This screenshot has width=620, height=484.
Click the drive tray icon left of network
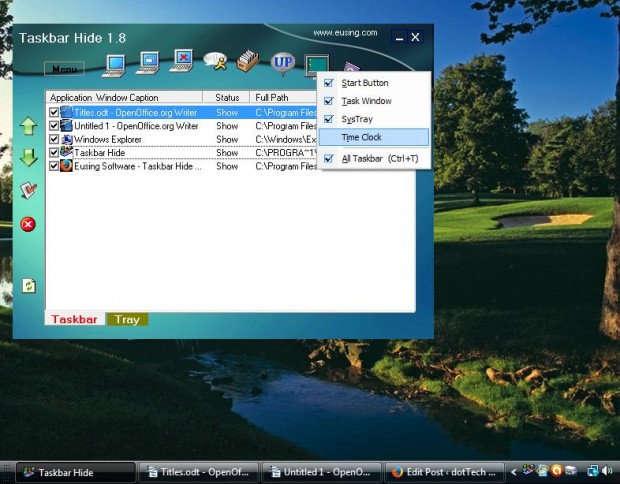point(571,470)
